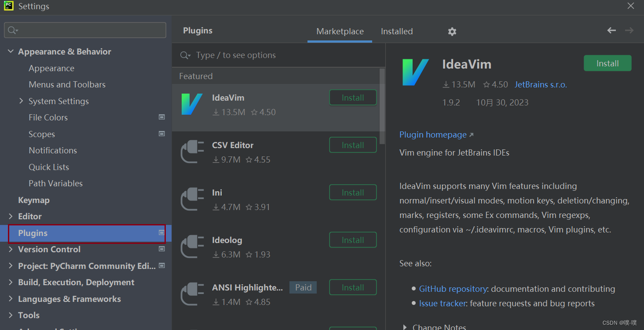Image resolution: width=644 pixels, height=330 pixels.
Task: Go back with the left arrow
Action: [611, 30]
